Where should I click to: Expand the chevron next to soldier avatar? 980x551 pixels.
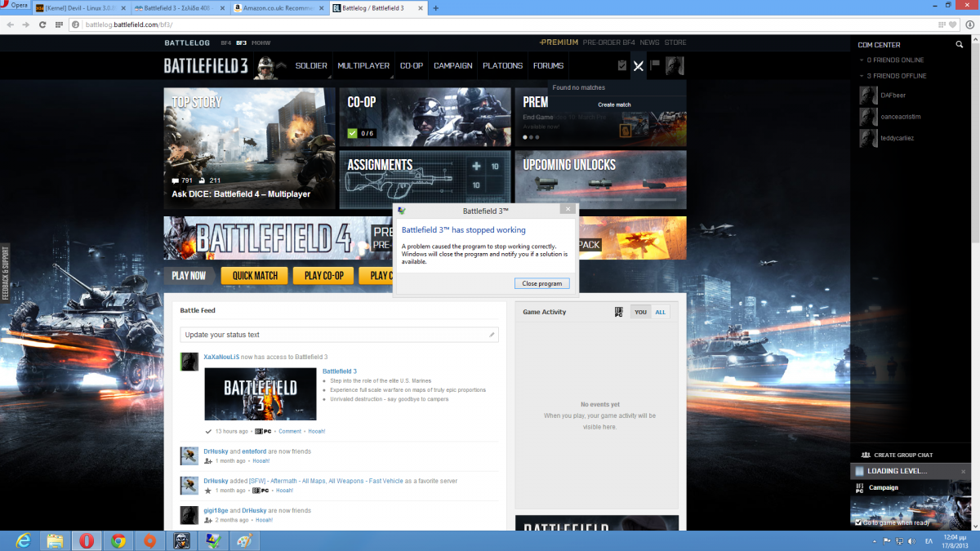coord(283,67)
